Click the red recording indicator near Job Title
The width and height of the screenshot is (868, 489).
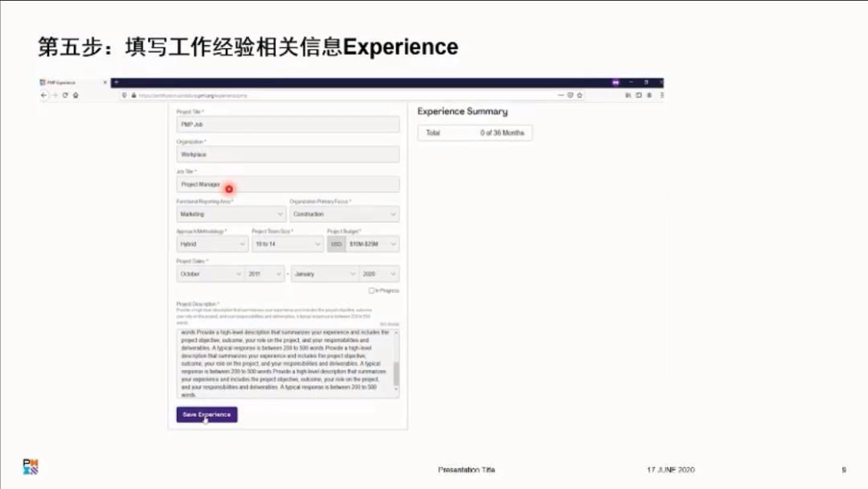[x=229, y=188]
